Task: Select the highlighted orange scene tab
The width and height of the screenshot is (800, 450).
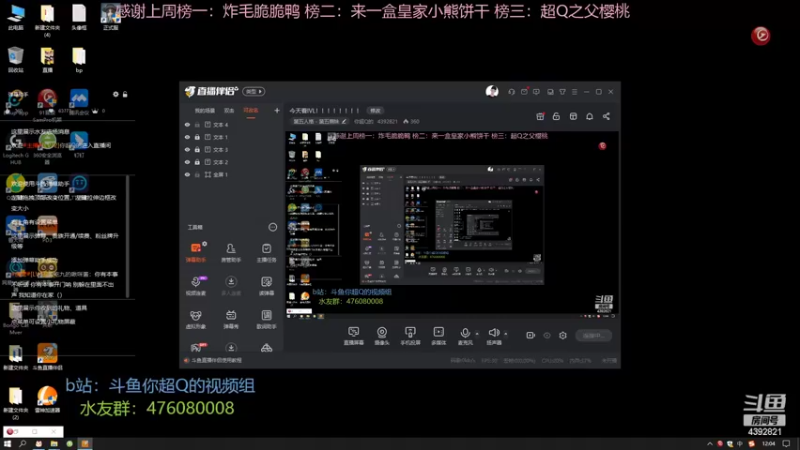Action: pos(251,111)
